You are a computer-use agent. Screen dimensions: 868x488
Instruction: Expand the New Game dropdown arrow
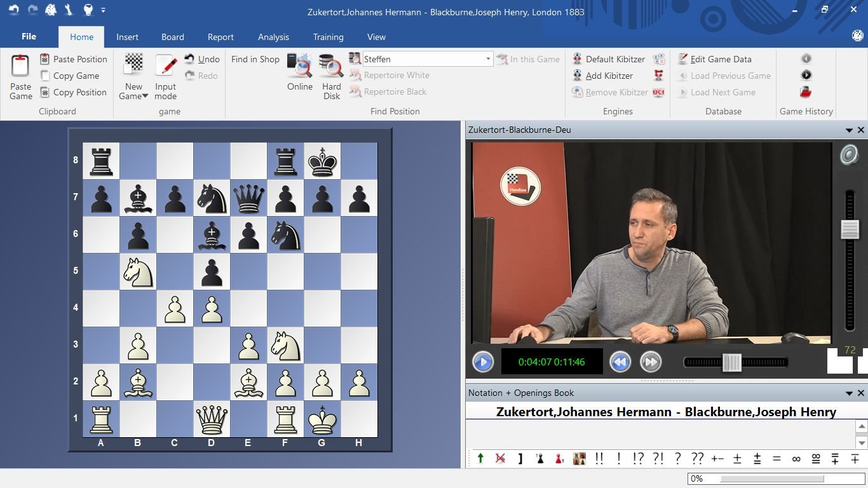(145, 97)
